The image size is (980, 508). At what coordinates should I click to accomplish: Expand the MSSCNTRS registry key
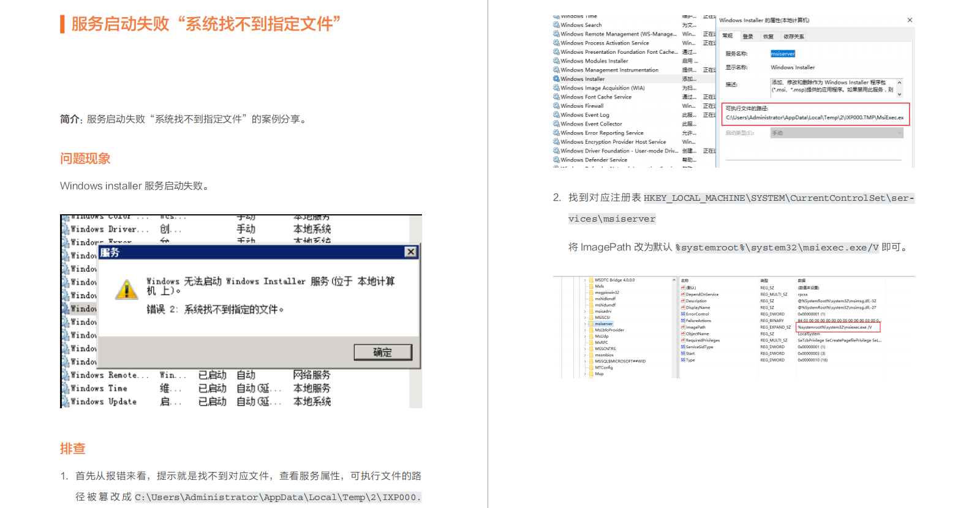coord(585,348)
